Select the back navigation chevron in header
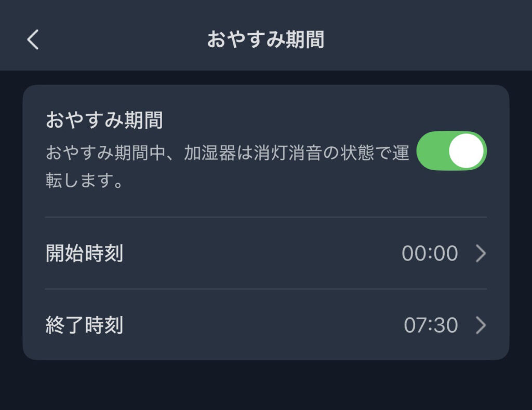The width and height of the screenshot is (532, 410). click(x=32, y=39)
